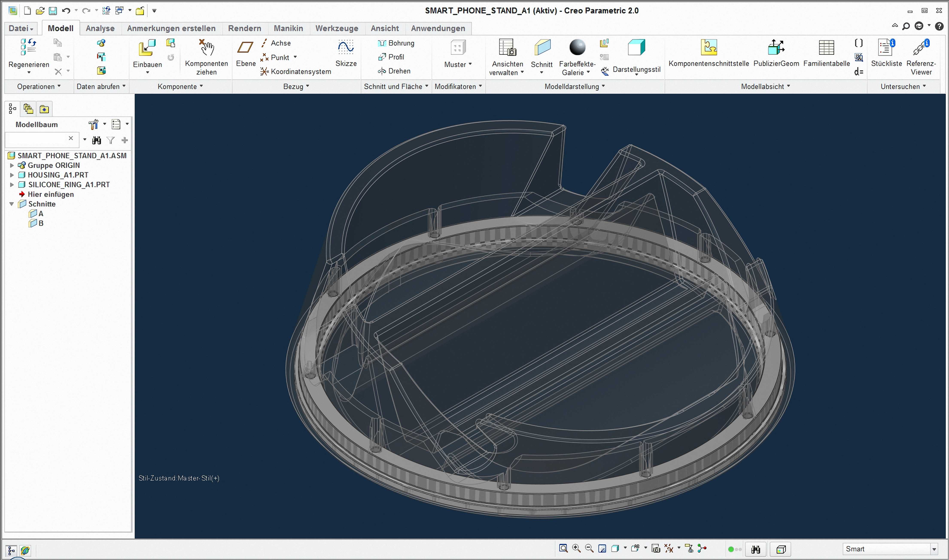The height and width of the screenshot is (560, 949).
Task: Click the Schnitt icon
Action: click(543, 48)
